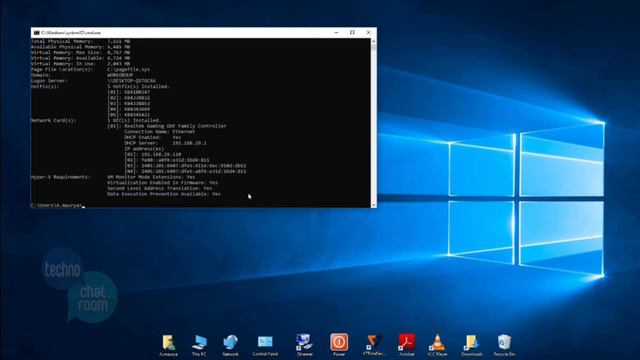Image resolution: width=640 pixels, height=360 pixels.
Task: Open This PC desktop icon
Action: pos(199,345)
